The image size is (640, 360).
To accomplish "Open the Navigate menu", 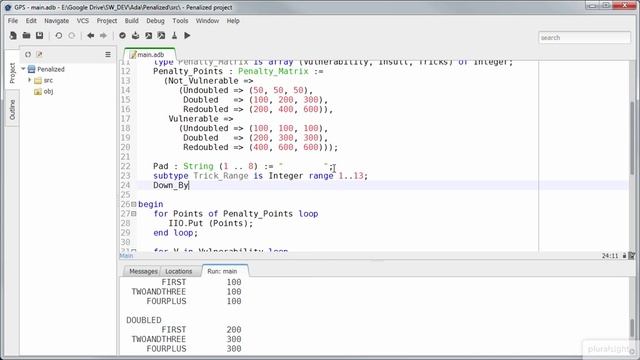I will tap(56, 21).
